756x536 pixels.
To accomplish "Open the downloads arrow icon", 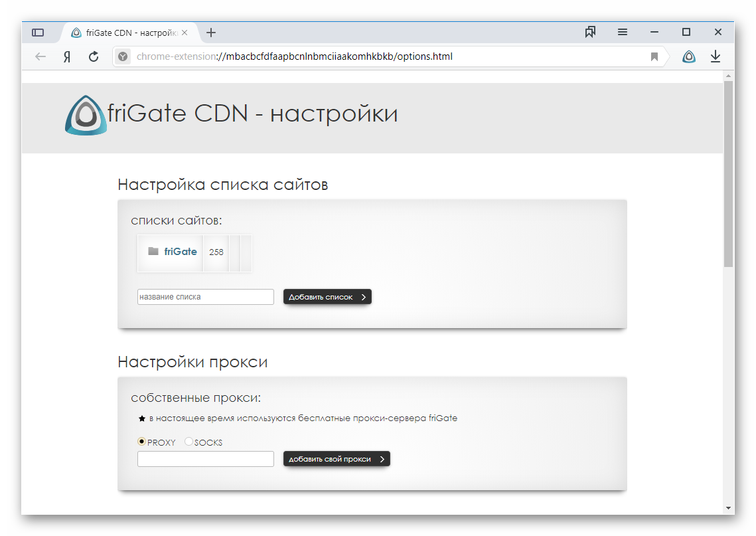I will tap(716, 56).
